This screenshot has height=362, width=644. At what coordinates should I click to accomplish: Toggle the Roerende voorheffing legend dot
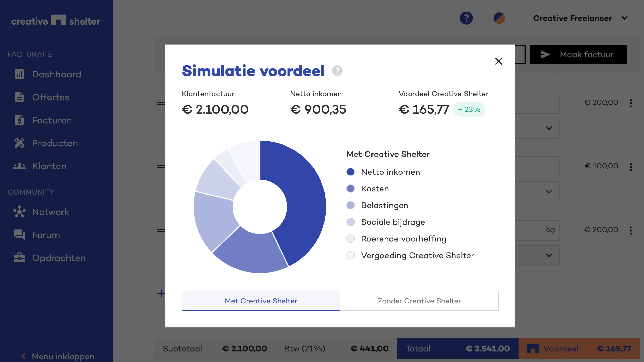pos(351,239)
